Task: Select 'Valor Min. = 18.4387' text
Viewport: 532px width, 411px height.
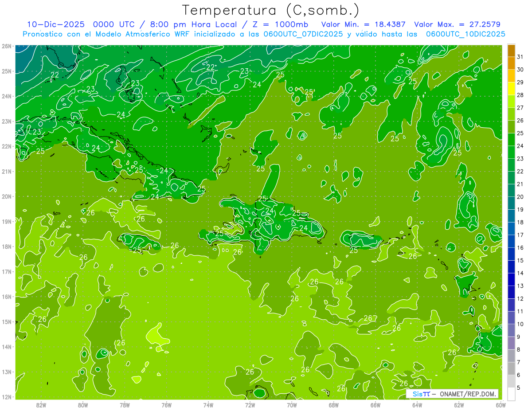Action: pos(364,24)
